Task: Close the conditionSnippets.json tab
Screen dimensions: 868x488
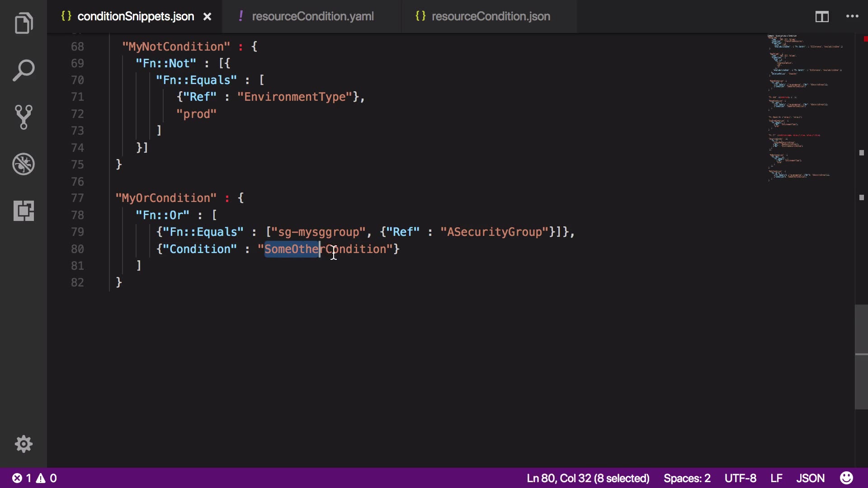Action: [x=207, y=17]
